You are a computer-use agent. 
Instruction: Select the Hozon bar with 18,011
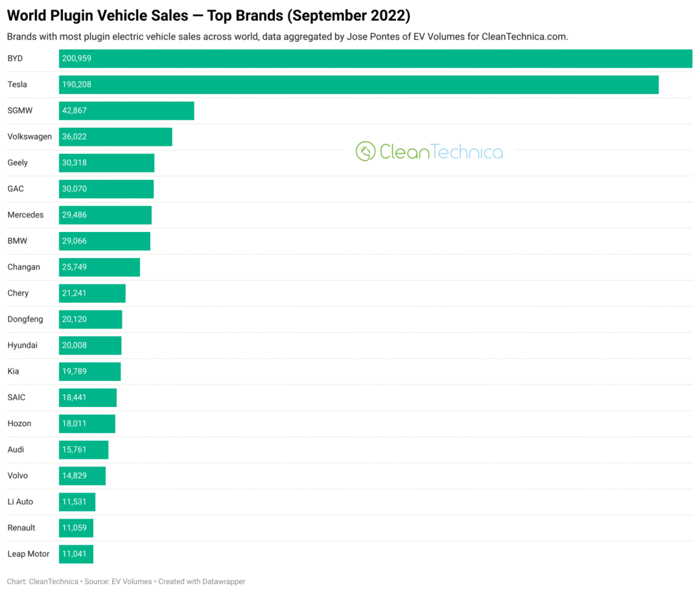pos(87,424)
